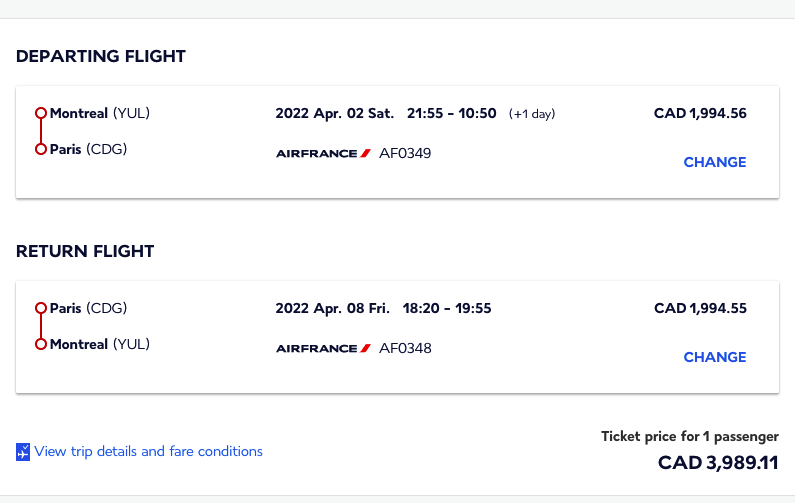Click the departing fare CAD 1,994.56
The image size is (795, 503).
pos(700,114)
